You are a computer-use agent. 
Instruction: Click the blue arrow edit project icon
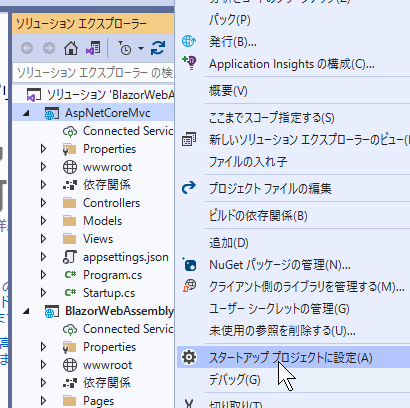coord(189,188)
